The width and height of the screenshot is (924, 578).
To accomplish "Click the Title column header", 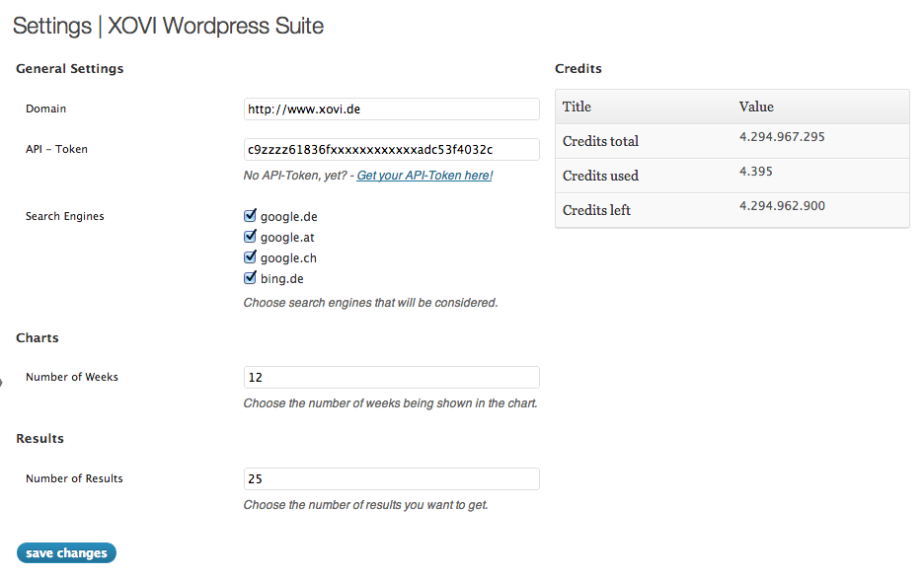I will 577,107.
